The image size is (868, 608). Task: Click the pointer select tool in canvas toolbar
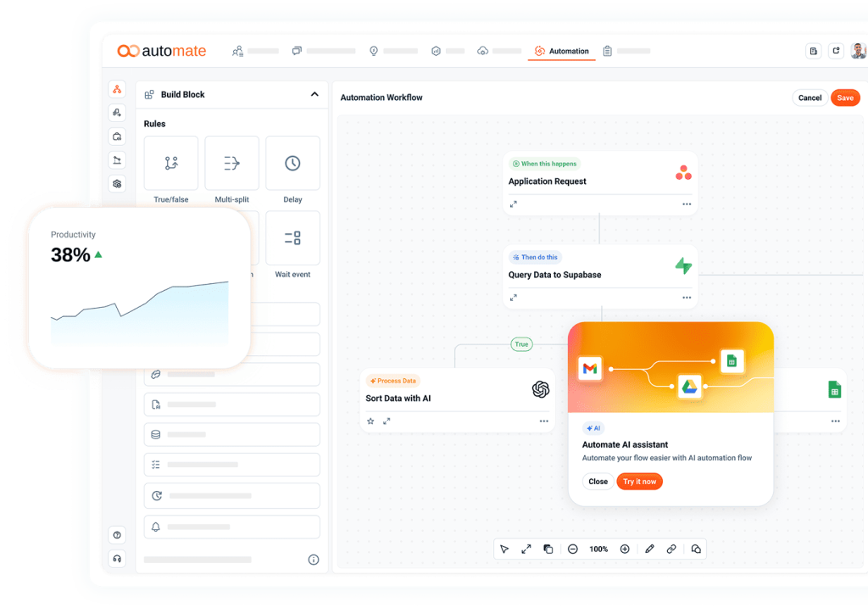pos(504,549)
